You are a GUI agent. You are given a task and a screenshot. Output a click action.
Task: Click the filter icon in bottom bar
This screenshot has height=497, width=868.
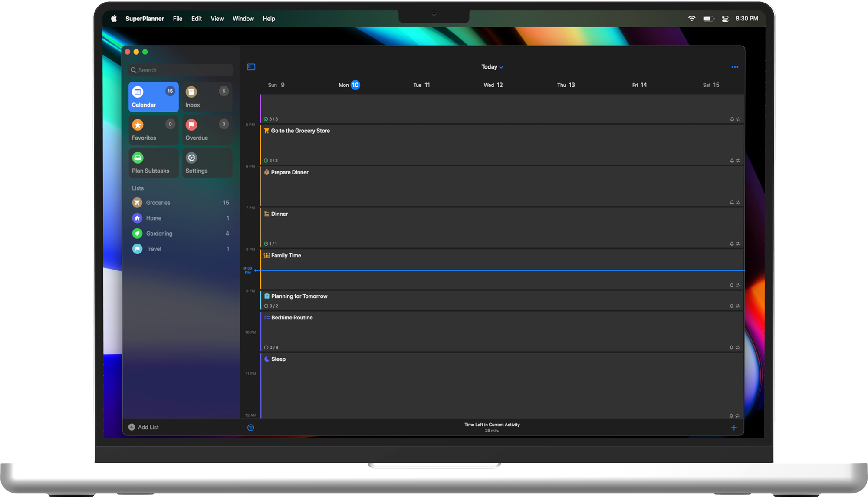point(250,428)
